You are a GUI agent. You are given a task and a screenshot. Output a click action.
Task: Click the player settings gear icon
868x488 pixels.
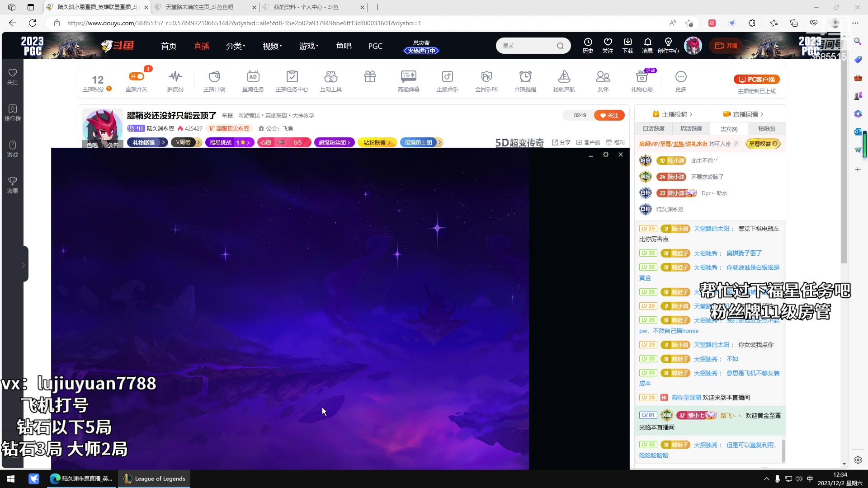[606, 155]
